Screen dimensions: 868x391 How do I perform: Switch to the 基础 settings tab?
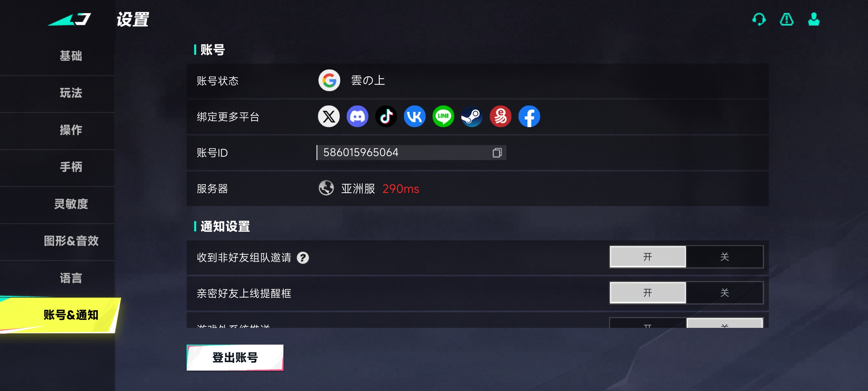point(71,56)
